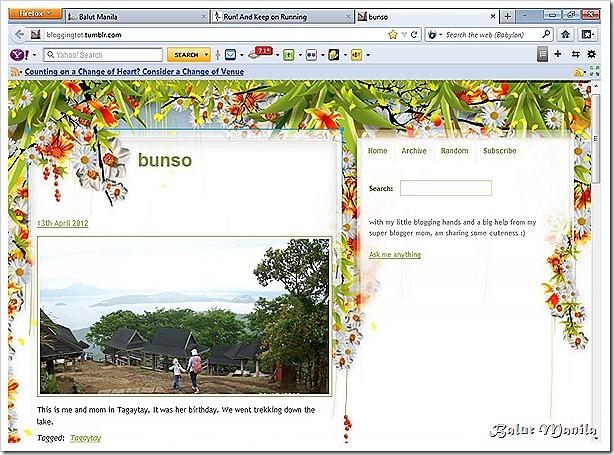The width and height of the screenshot is (614, 455).
Task: Open the Yahoo toolbar mail icon
Action: [x=230, y=54]
